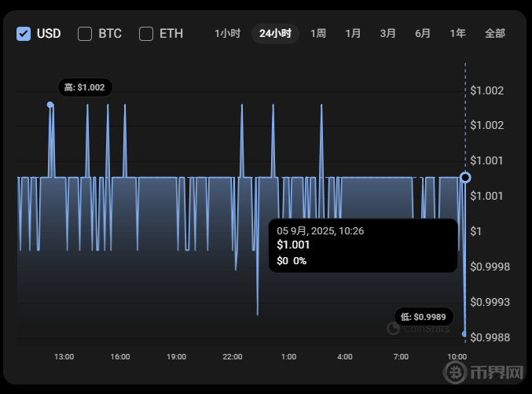Switch to the 1周 time range

click(318, 34)
